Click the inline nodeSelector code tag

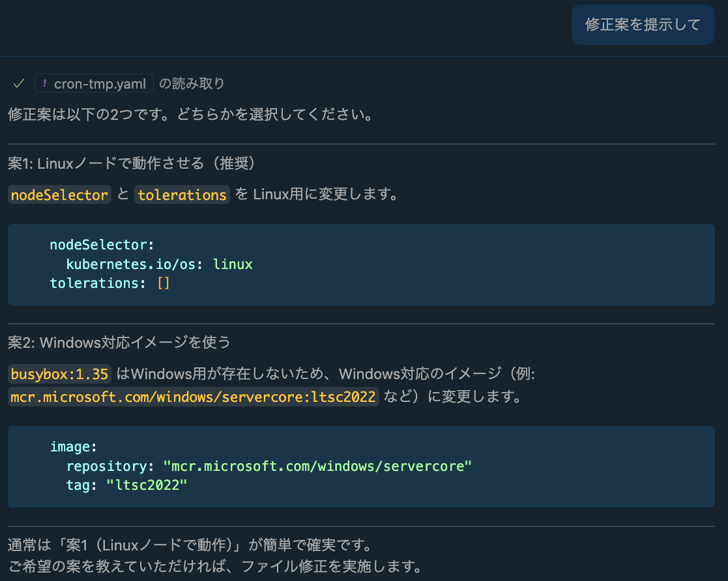[59, 195]
